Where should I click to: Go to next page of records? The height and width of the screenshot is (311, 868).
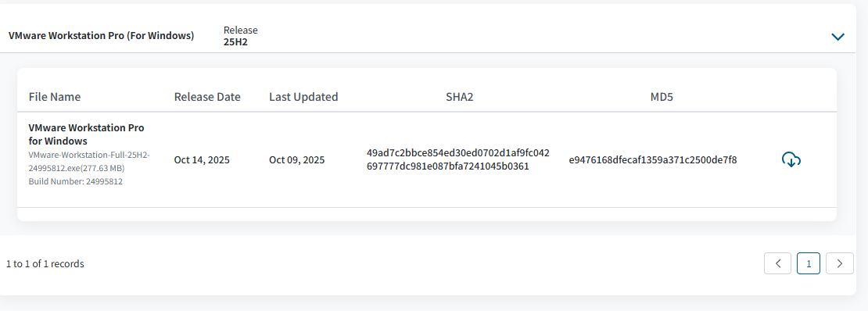coord(840,263)
